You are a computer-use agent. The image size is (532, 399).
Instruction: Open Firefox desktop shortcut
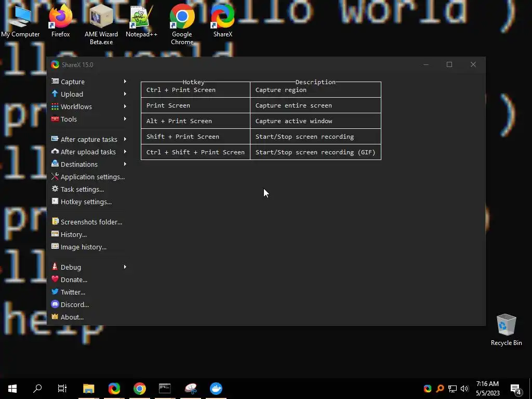point(60,21)
